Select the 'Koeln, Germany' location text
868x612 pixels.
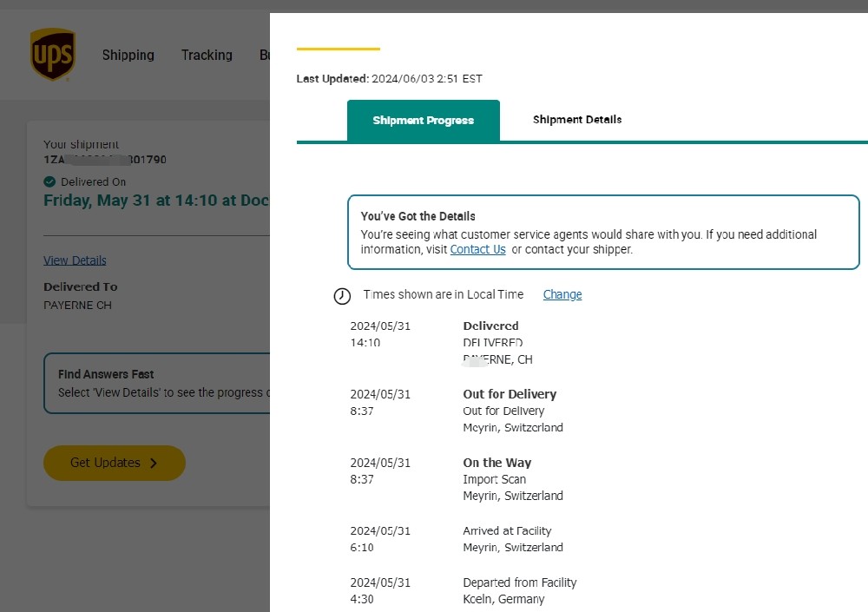click(x=503, y=599)
